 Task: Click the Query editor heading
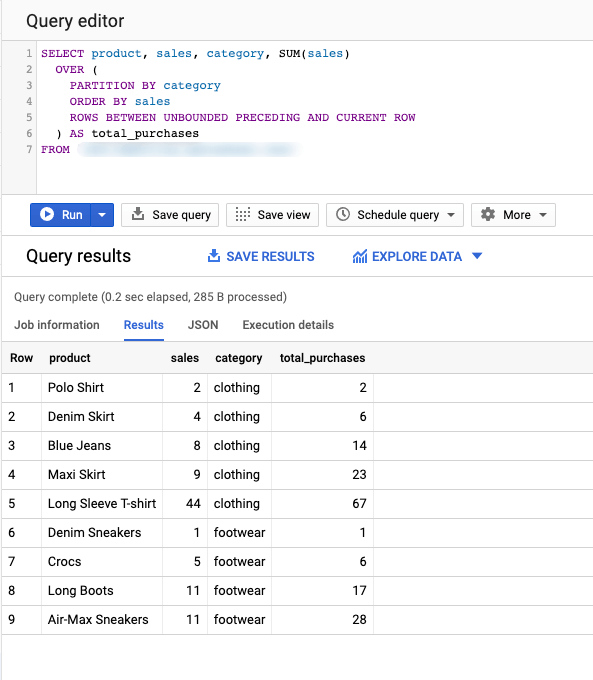(75, 21)
